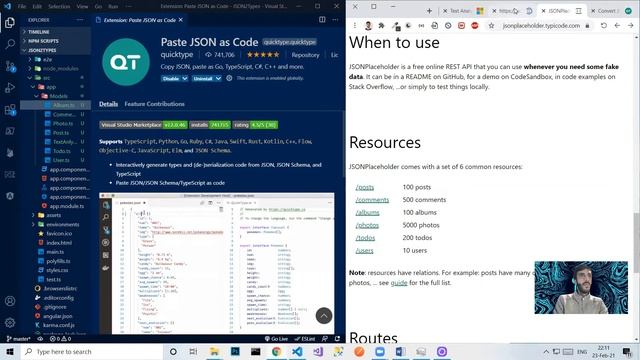The width and height of the screenshot is (640, 360).
Task: Click the guide link in Note
Action: 399,283
